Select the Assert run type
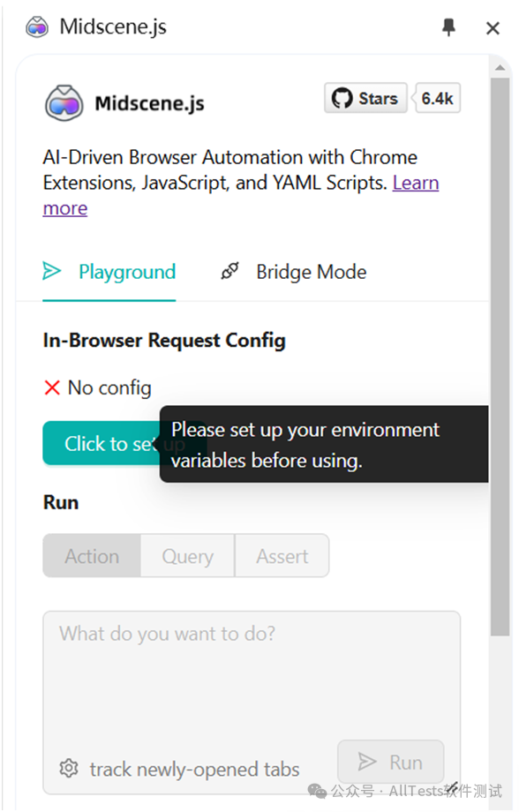 pos(282,556)
